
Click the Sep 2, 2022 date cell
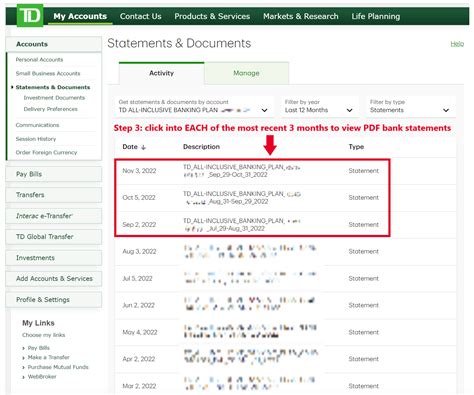[139, 225]
